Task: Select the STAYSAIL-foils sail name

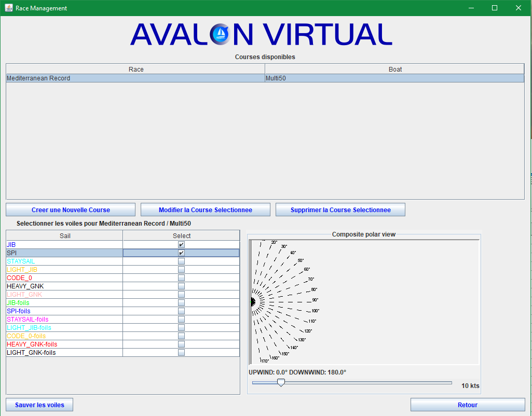Action: pos(28,320)
